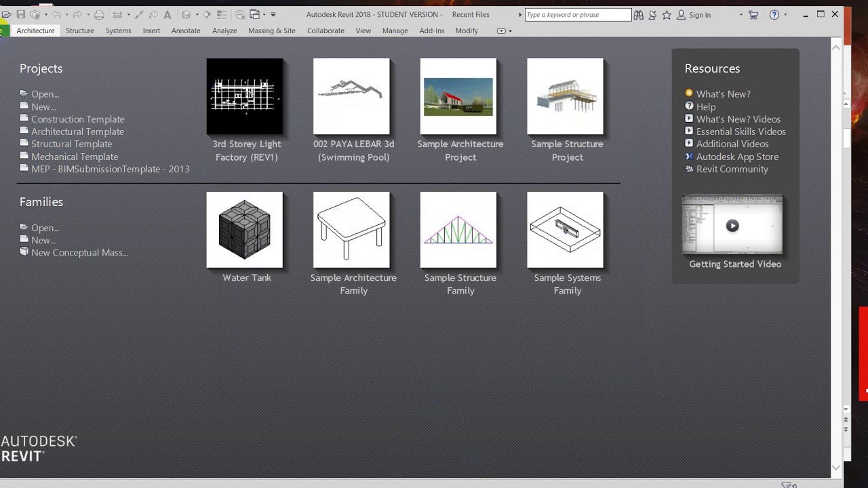
Task: Open the Collaborate ribbon tab
Action: [x=325, y=30]
